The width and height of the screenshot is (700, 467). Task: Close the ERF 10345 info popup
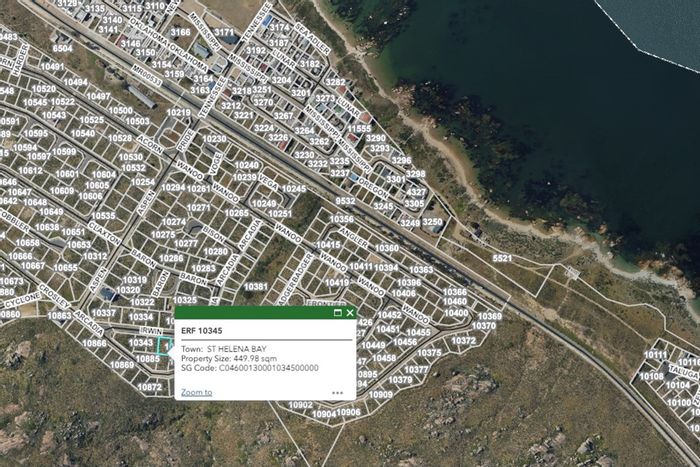click(350, 313)
